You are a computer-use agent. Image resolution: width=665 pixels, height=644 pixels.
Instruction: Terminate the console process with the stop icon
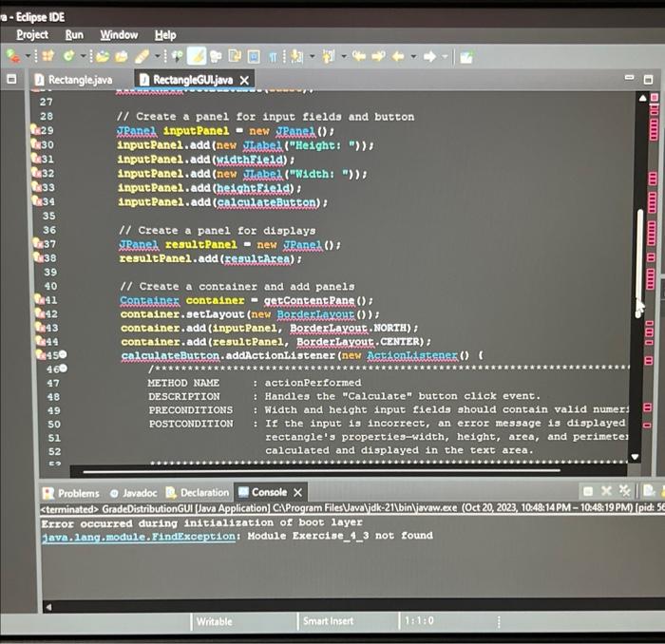point(588,491)
